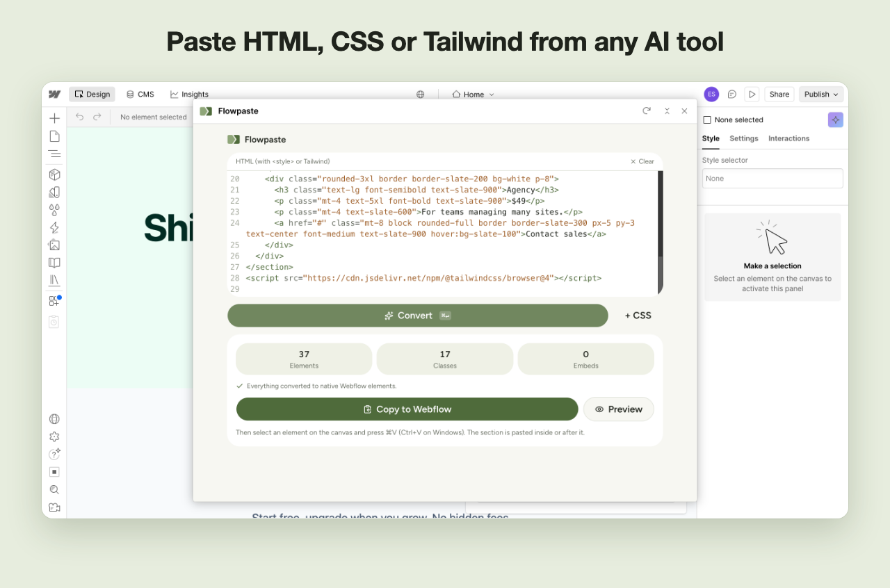
Task: Click the Style selector input field
Action: pyautogui.click(x=772, y=179)
